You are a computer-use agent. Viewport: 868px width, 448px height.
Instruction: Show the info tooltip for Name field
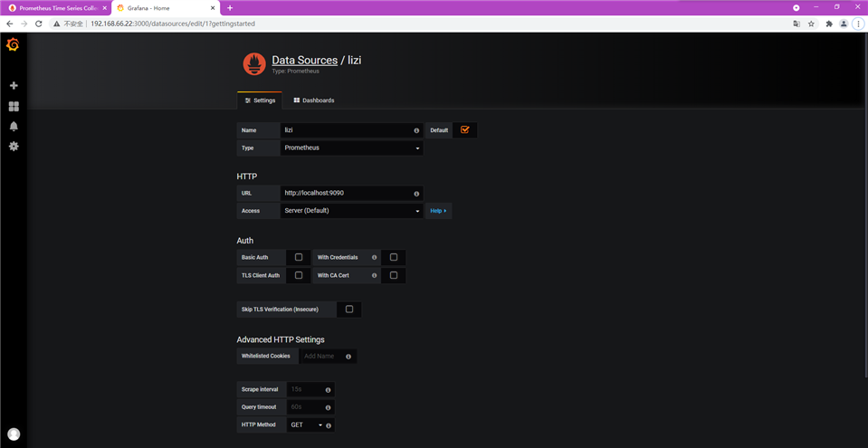pos(416,130)
